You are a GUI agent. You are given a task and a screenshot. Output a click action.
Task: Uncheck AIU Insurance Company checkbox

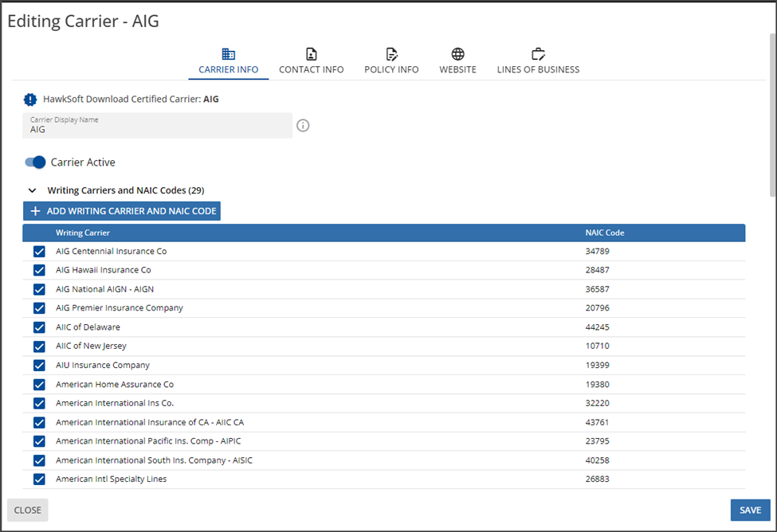pyautogui.click(x=39, y=366)
